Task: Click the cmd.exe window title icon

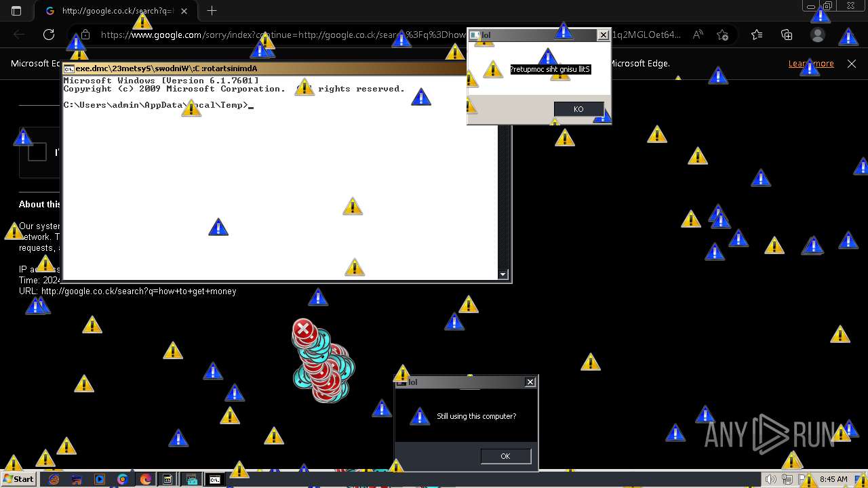Action: 68,68
